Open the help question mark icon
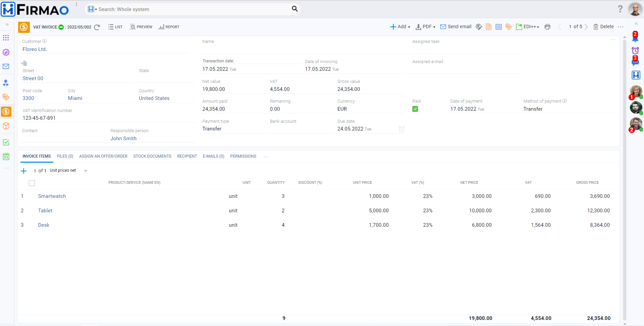Viewport: 644px width, 326px height. pos(620,9)
